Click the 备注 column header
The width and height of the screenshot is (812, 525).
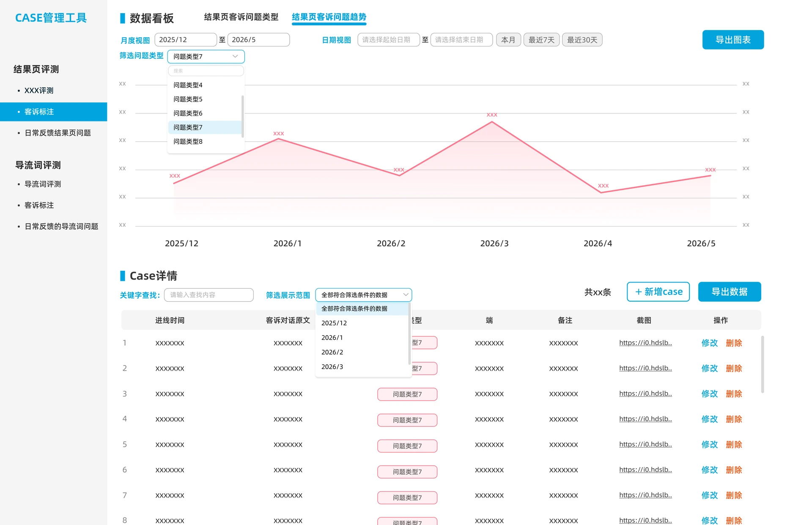point(565,320)
